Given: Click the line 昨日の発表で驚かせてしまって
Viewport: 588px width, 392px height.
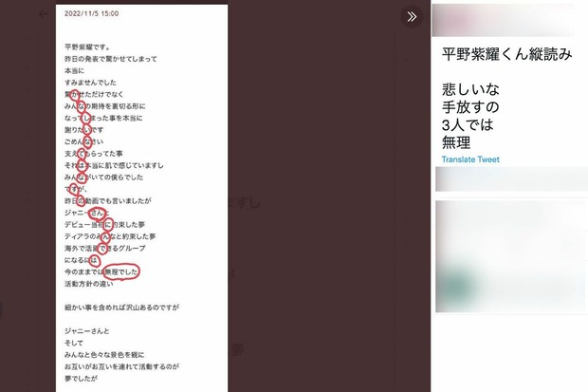Looking at the screenshot, I should [x=111, y=59].
